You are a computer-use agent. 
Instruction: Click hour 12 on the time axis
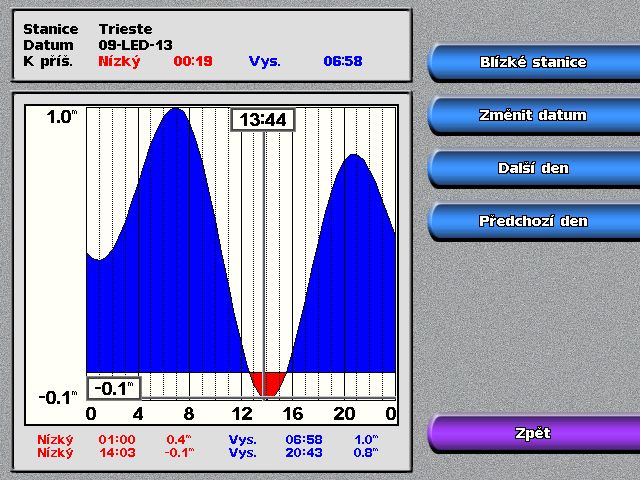[242, 414]
